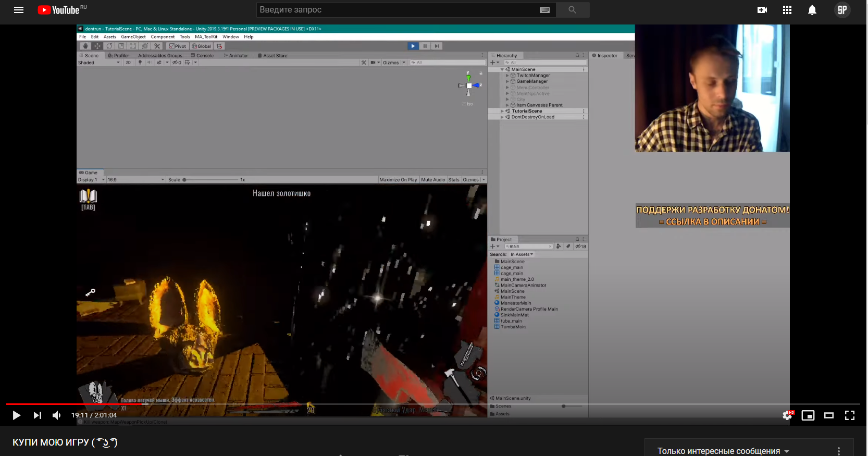Select Unity's Scale tool in the video
Viewport: 868px width, 456px height.
pos(121,46)
